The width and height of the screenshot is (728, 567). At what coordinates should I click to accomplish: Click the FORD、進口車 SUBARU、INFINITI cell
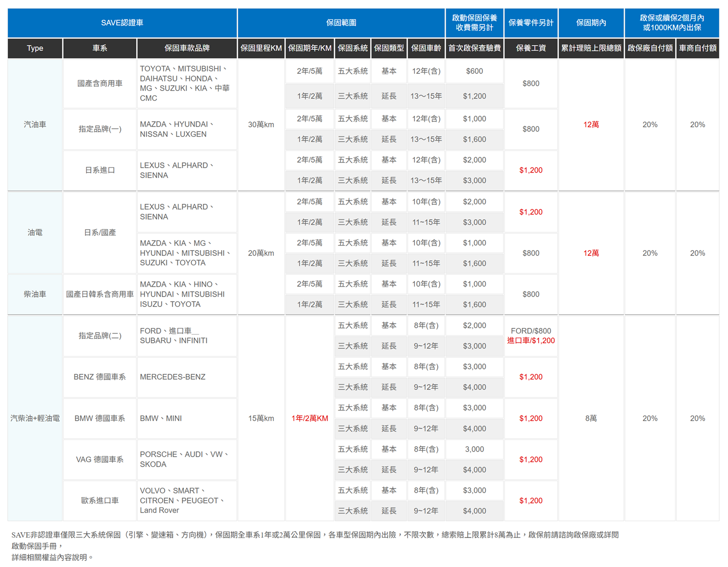click(x=187, y=336)
